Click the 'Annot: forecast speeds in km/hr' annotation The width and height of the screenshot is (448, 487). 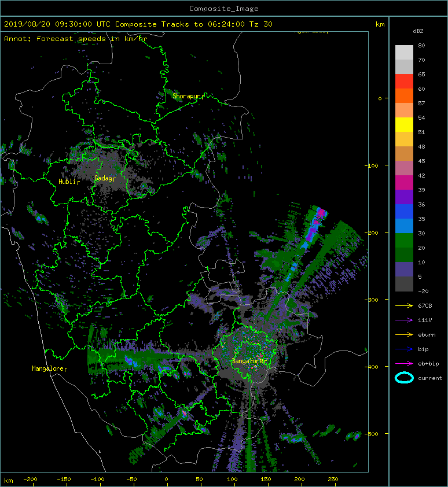pyautogui.click(x=76, y=39)
